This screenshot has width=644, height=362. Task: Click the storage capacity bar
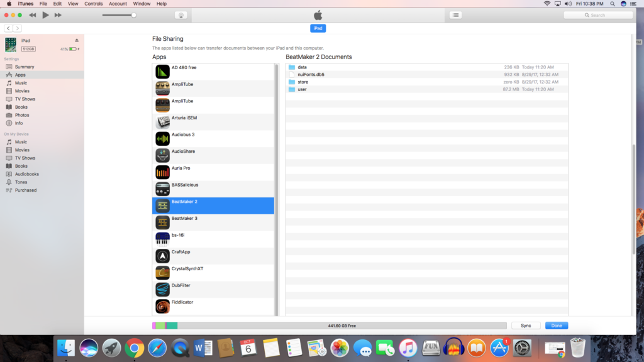pos(330,326)
